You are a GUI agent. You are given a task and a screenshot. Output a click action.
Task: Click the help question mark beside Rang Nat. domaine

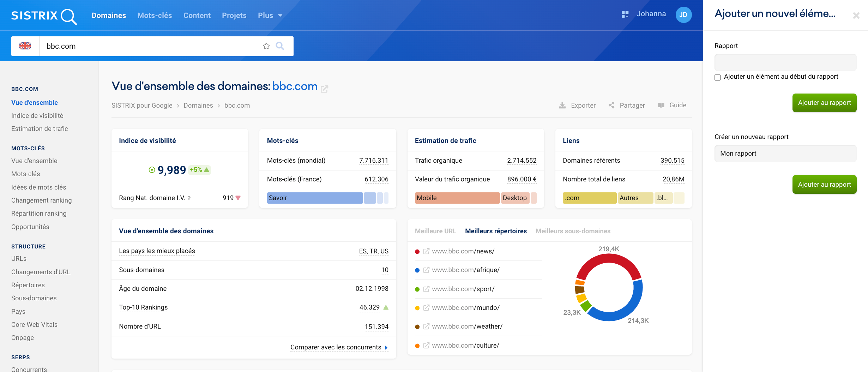click(189, 198)
